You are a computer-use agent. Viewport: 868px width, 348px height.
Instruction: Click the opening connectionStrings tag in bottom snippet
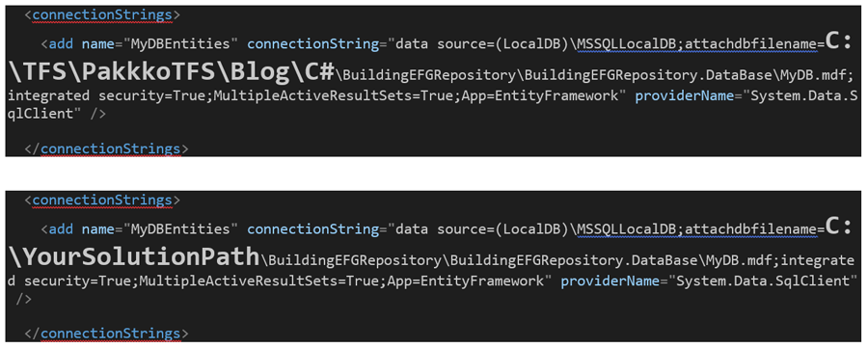(x=102, y=200)
